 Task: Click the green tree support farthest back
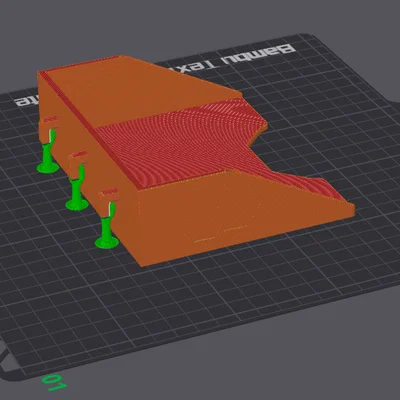coord(48,152)
